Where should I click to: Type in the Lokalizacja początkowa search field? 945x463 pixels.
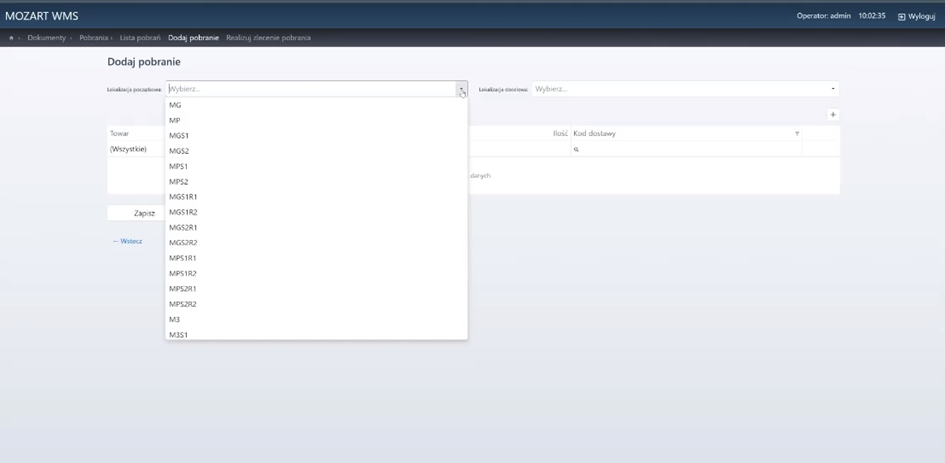(310, 89)
